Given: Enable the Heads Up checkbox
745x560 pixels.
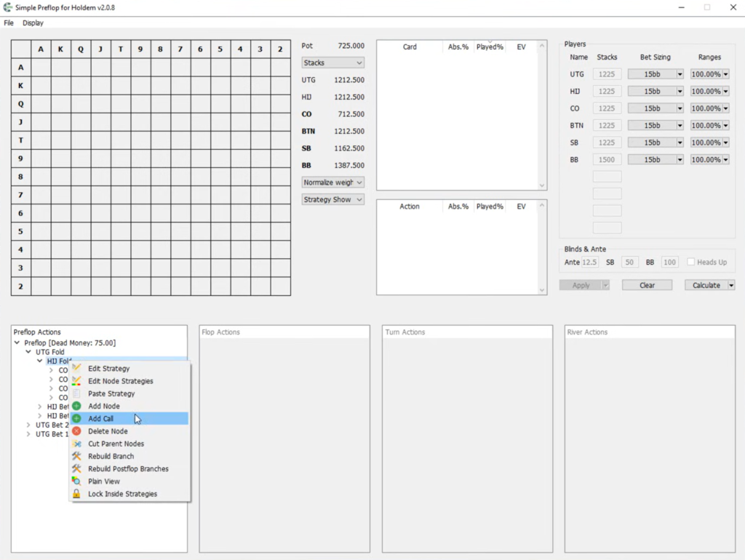Looking at the screenshot, I should pos(691,262).
